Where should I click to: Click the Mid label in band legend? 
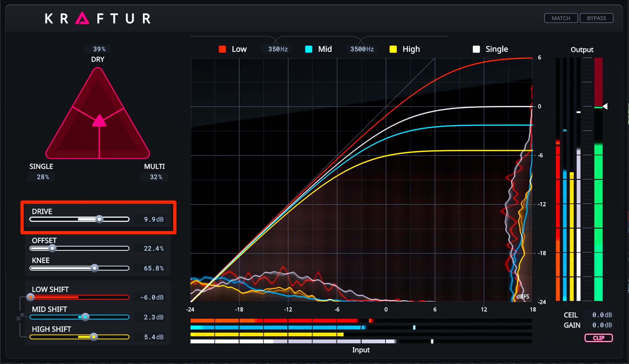pos(325,49)
